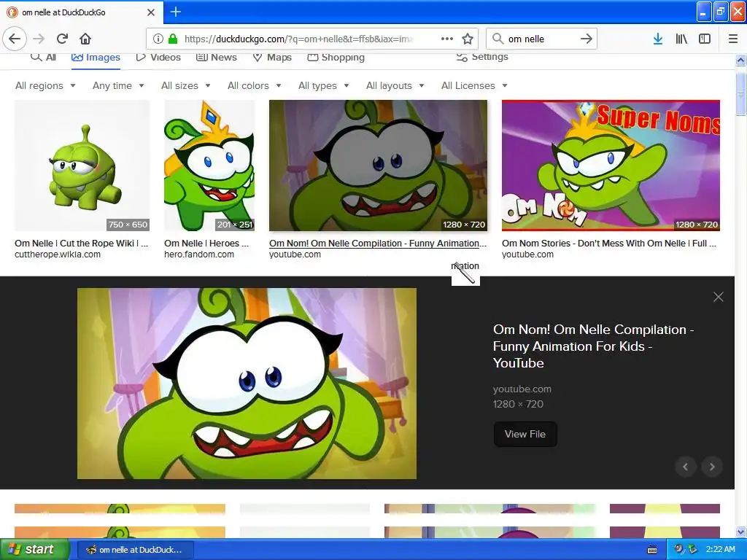The height and width of the screenshot is (560, 747).
Task: Bookmark this page with the star icon
Action: click(468, 39)
